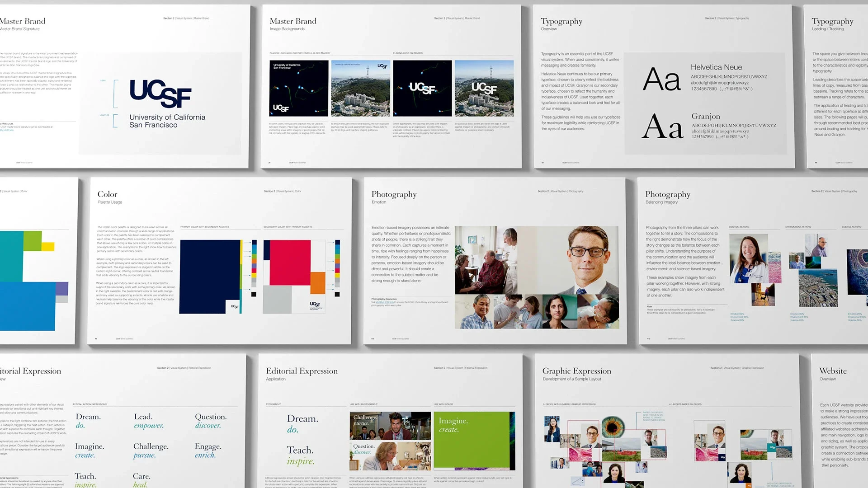868x488 pixels.
Task: Open the 'Question. discover.' photo example
Action: tap(390, 455)
